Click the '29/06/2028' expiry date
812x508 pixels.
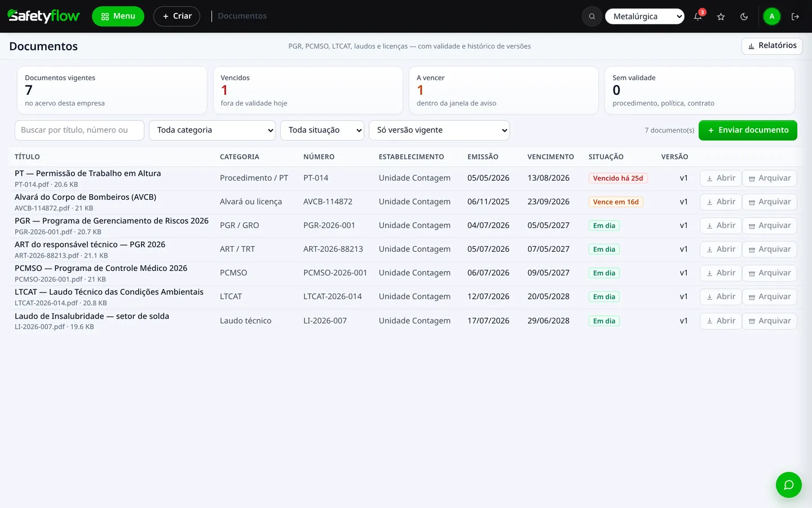tap(549, 321)
